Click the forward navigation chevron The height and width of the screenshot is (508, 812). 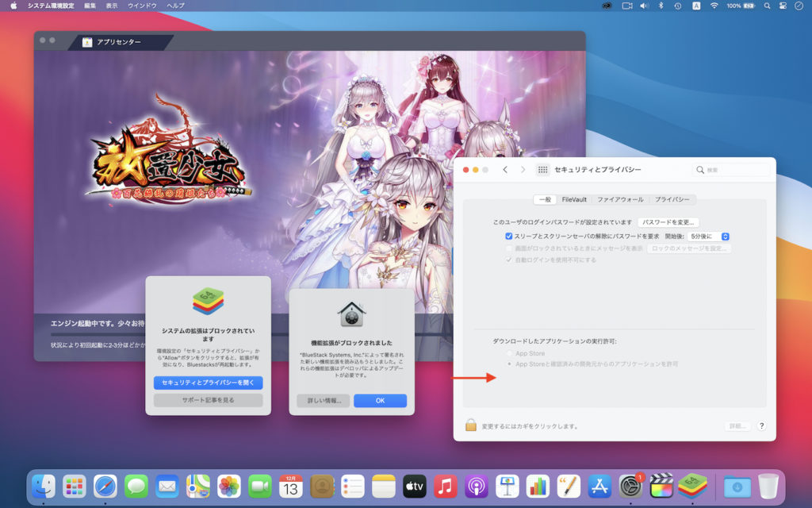522,169
